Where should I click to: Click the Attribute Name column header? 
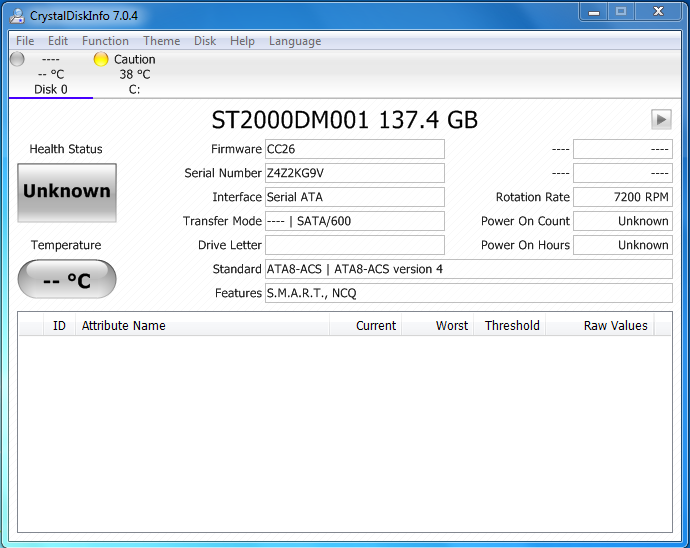(x=203, y=325)
